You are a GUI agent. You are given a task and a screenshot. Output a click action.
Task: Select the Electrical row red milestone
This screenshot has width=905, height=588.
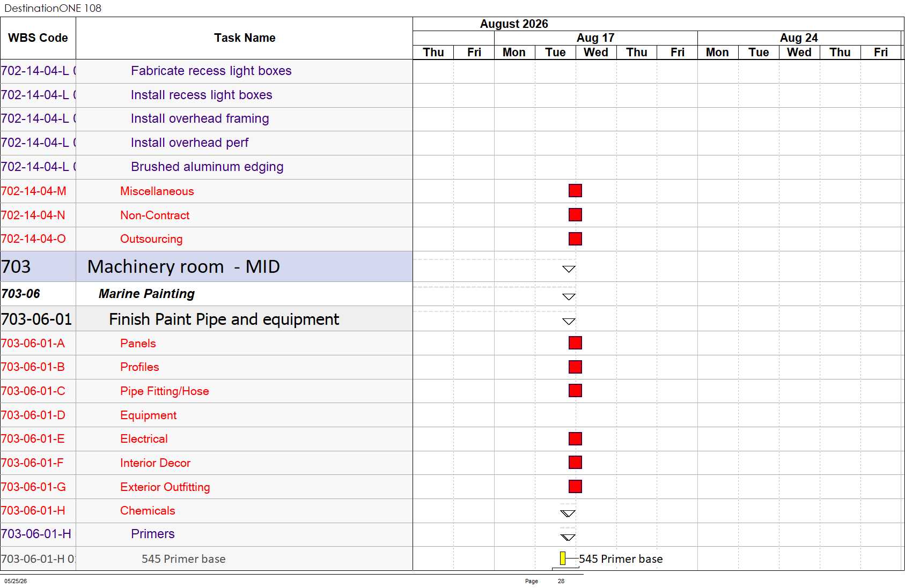click(575, 438)
